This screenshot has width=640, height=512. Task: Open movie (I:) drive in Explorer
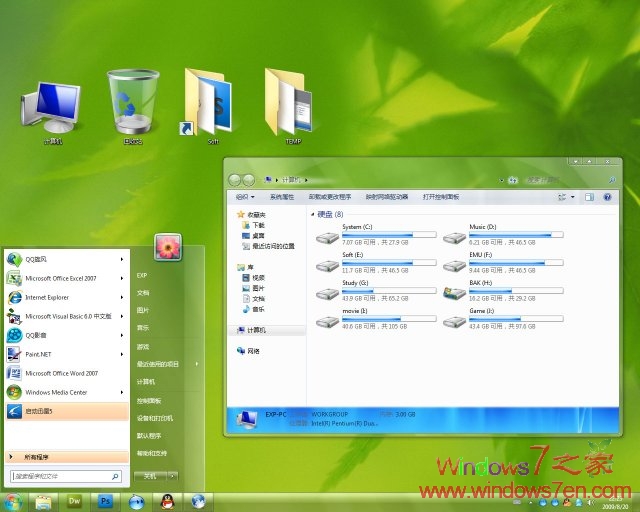376,318
